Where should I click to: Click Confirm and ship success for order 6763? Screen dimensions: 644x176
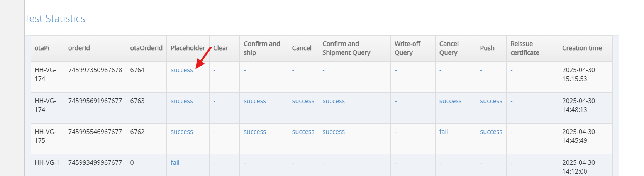pyautogui.click(x=254, y=101)
